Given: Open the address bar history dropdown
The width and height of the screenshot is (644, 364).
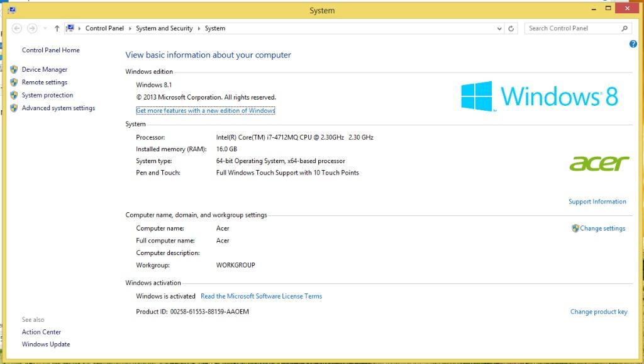Looking at the screenshot, I should pos(499,28).
